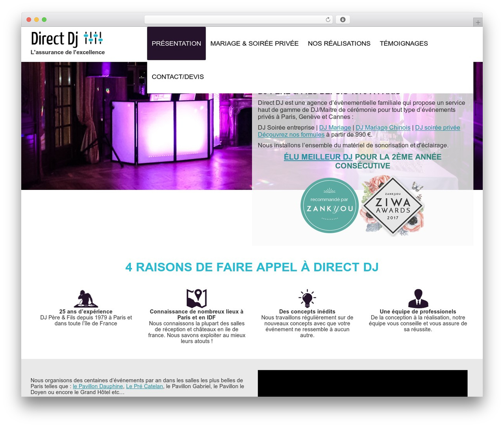The width and height of the screenshot is (504, 427).
Task: Click 'Des concepts inédits' heading text
Action: click(307, 312)
